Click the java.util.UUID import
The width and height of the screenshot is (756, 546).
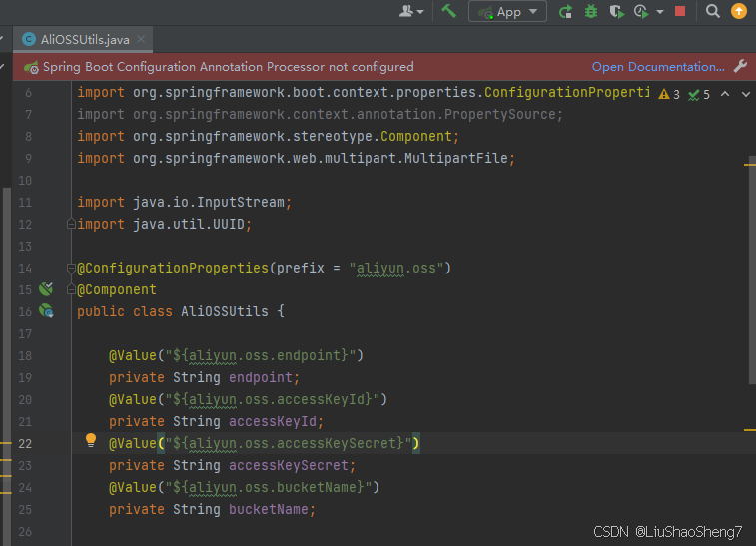click(165, 224)
